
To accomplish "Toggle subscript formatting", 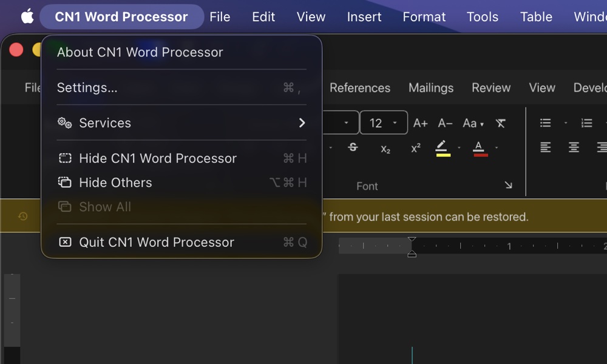I will 385,149.
